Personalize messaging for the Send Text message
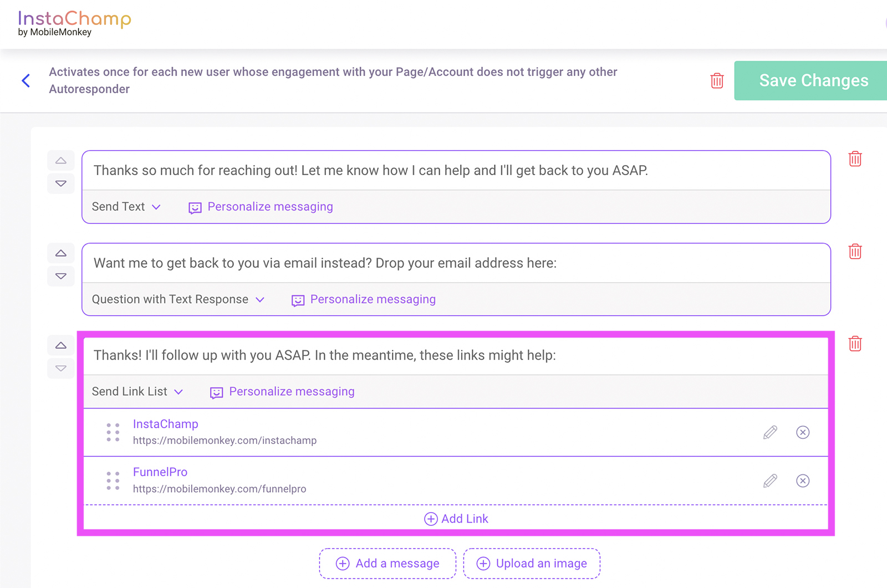This screenshot has width=887, height=588. (x=261, y=207)
